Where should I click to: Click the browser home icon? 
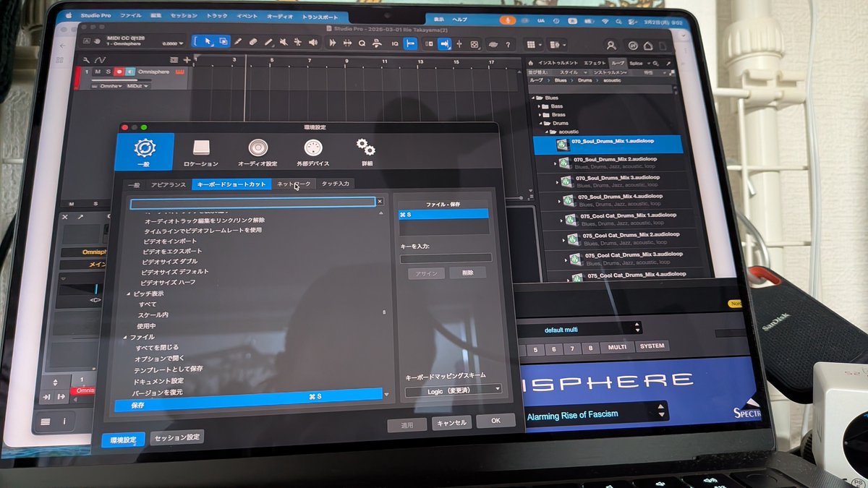tap(530, 64)
